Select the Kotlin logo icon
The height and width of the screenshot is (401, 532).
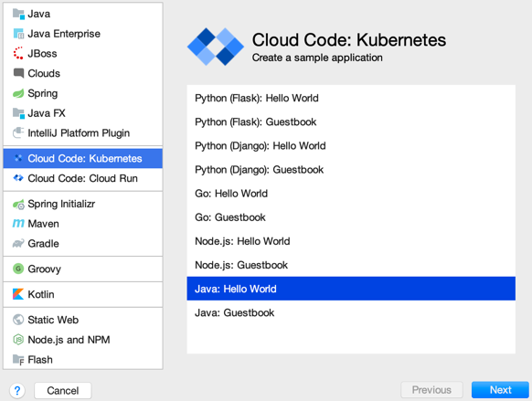click(x=18, y=294)
